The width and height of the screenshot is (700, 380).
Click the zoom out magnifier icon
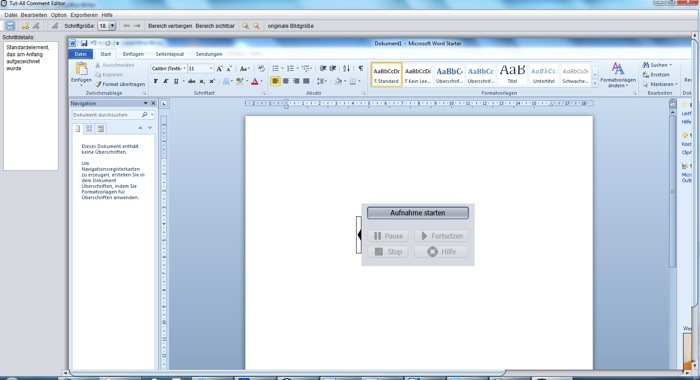click(x=256, y=26)
